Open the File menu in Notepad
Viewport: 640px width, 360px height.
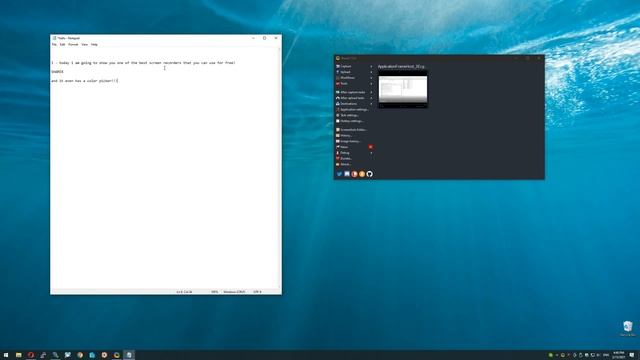click(x=54, y=44)
